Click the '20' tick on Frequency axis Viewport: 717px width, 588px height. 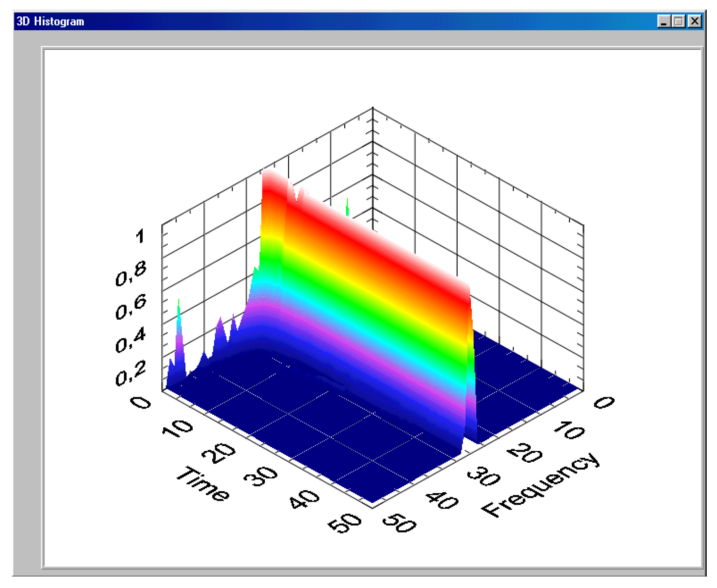click(x=525, y=452)
